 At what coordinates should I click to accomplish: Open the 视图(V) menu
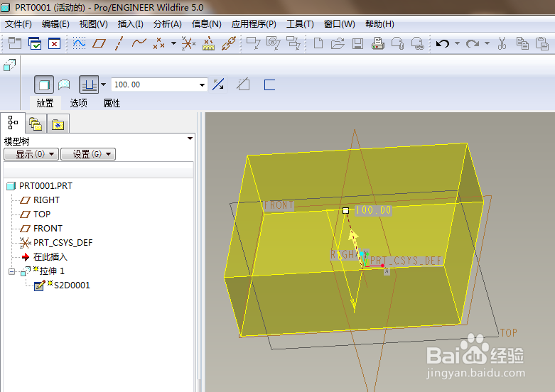click(x=93, y=24)
